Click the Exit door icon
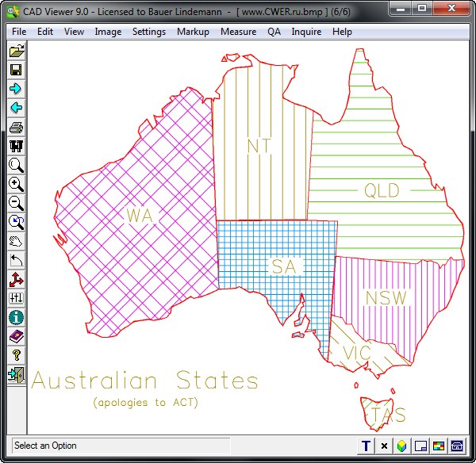Image resolution: width=476 pixels, height=463 pixels. [x=16, y=374]
